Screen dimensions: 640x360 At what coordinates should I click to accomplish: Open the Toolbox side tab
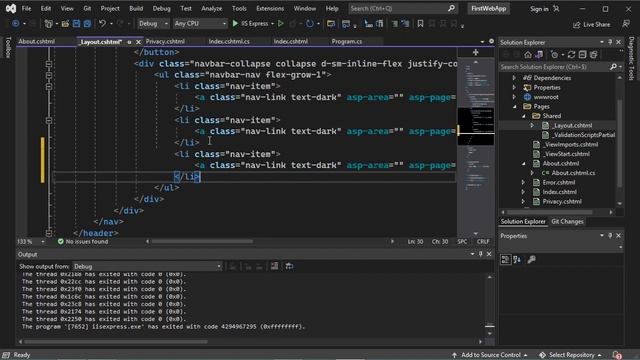coord(8,47)
